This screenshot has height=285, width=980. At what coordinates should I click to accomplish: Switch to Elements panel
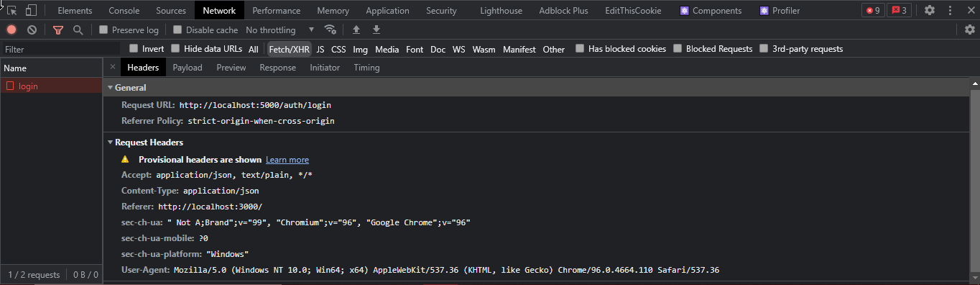[x=74, y=10]
